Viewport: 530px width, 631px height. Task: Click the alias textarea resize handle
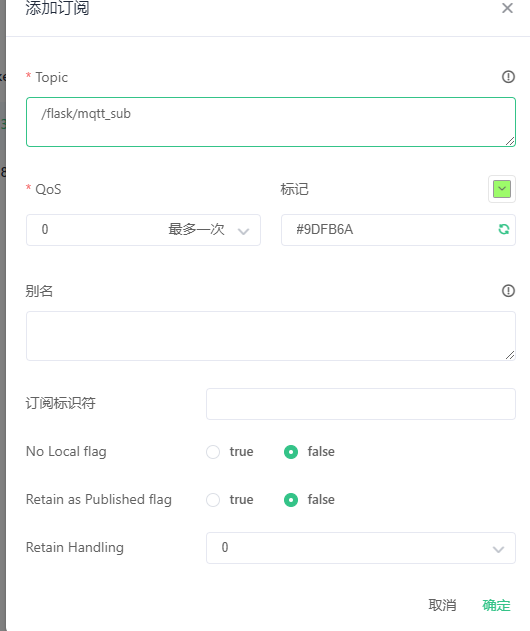(x=510, y=355)
